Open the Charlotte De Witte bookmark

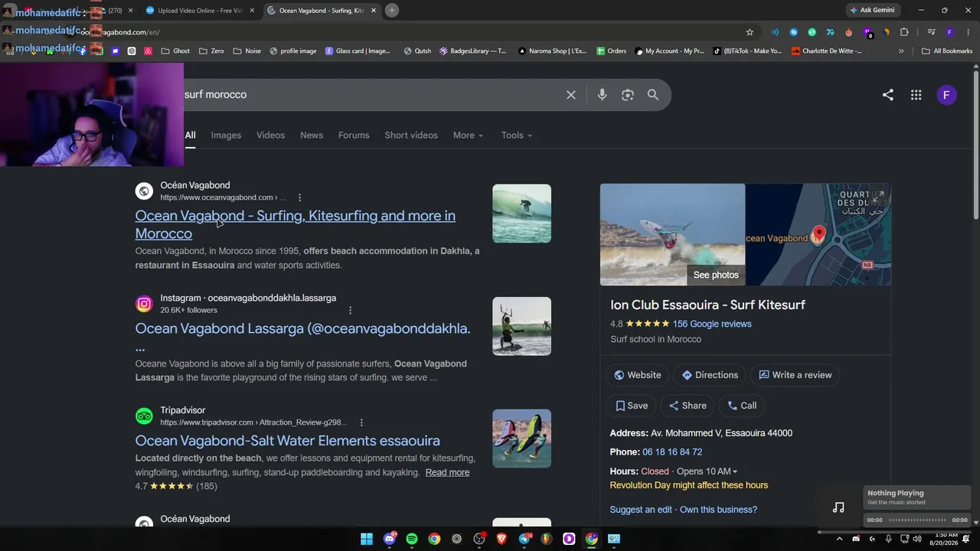click(x=827, y=51)
